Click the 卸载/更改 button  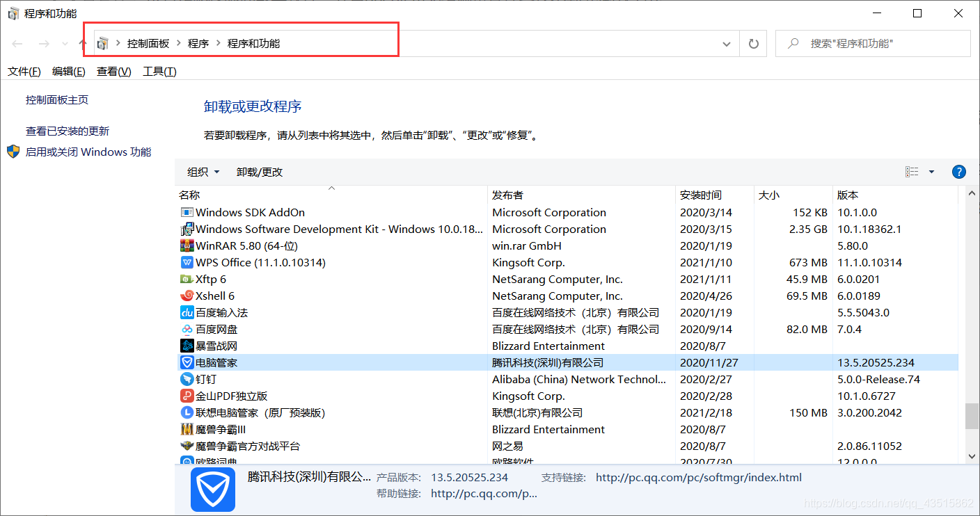[260, 172]
